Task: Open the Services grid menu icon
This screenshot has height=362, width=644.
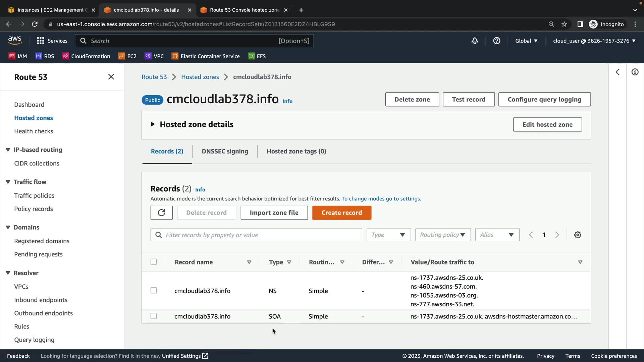Action: click(41, 41)
